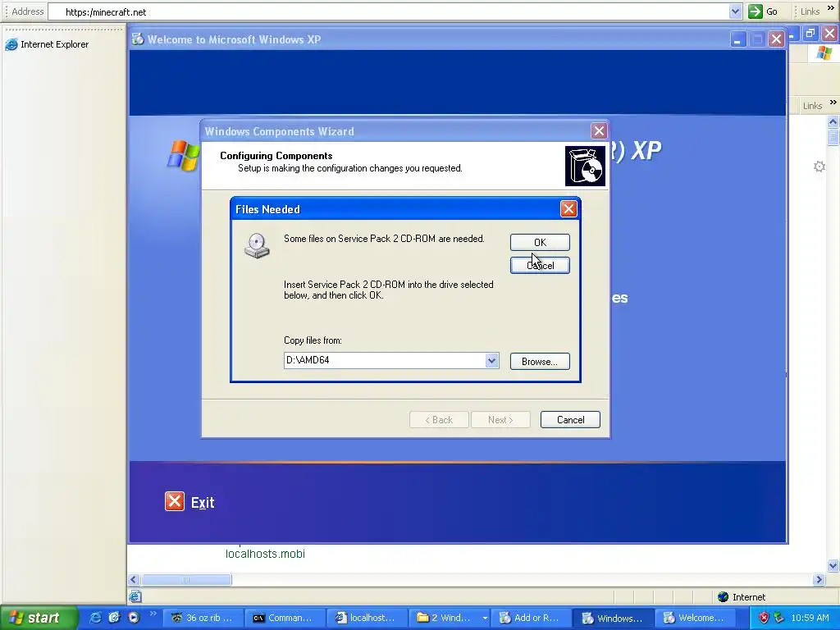Viewport: 840px width, 630px height.
Task: Launch Windows Media Player from Quick Launch
Action: point(134,618)
